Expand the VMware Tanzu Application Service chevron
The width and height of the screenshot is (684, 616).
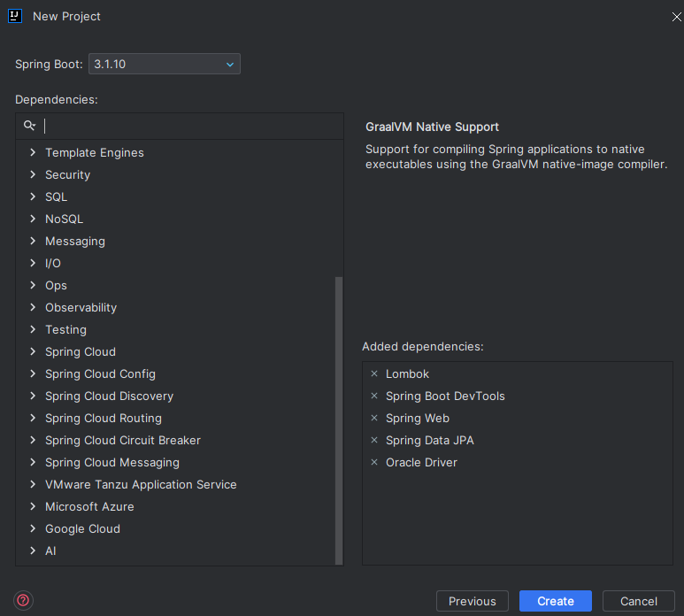(x=33, y=484)
